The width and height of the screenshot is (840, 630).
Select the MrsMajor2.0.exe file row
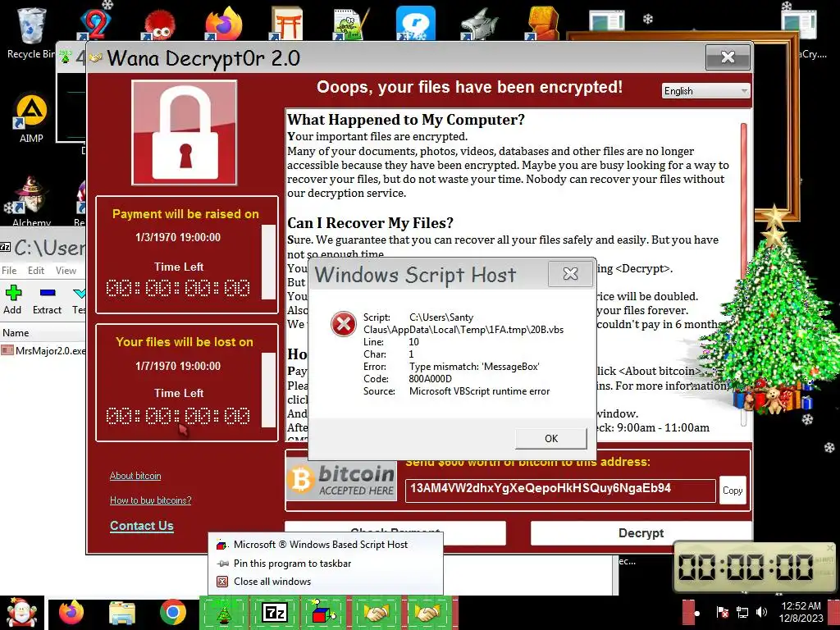click(43, 351)
